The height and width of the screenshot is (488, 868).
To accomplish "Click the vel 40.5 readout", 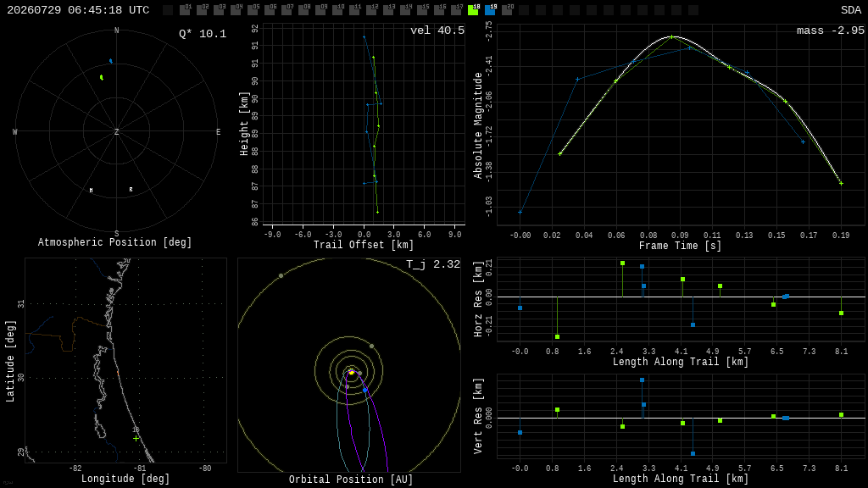I will pos(437,30).
